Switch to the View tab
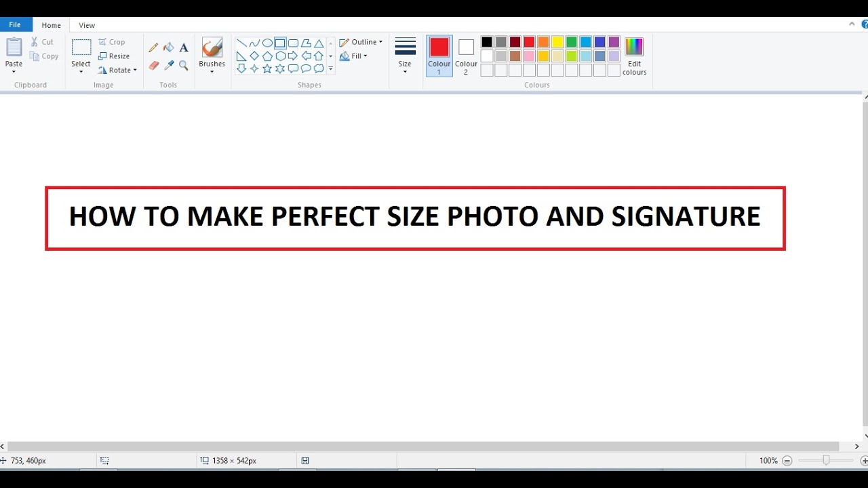The height and width of the screenshot is (488, 868). click(87, 25)
